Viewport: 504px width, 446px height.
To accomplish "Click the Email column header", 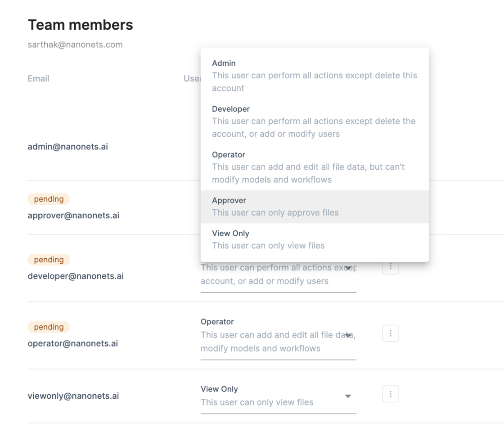I will [38, 78].
